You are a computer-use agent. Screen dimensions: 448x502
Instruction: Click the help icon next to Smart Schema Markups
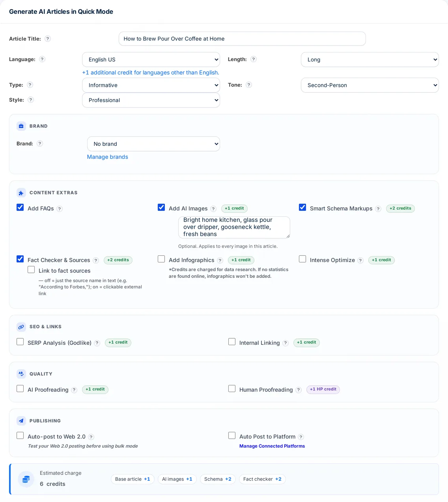[x=378, y=209]
